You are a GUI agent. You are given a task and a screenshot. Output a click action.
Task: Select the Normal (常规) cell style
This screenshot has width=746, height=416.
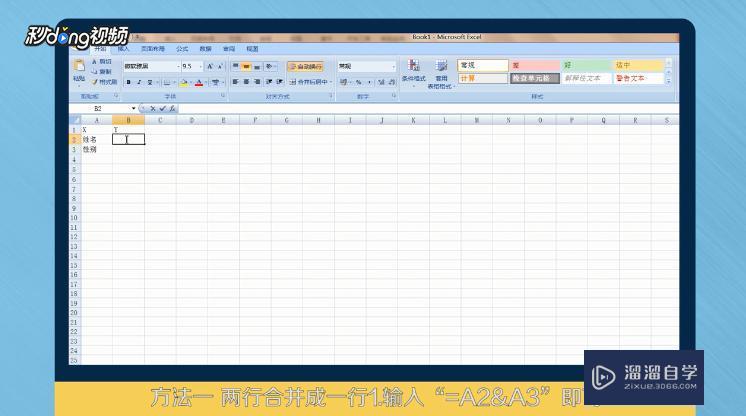[x=483, y=65]
